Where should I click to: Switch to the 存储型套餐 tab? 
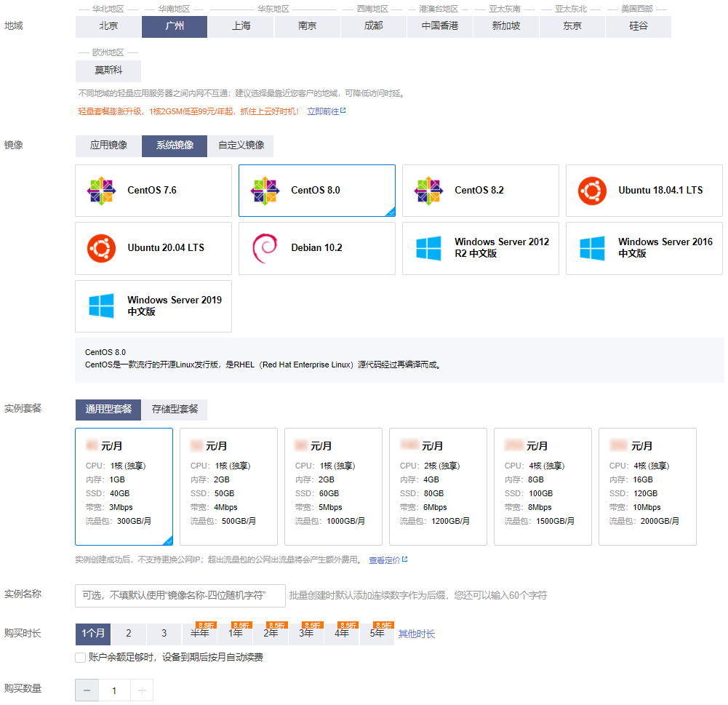point(175,410)
